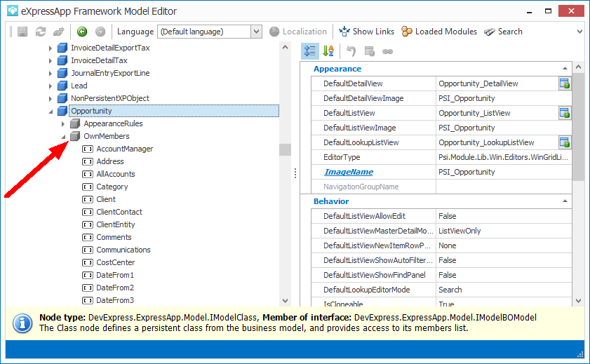
Task: Select the Communications member
Action: point(123,250)
